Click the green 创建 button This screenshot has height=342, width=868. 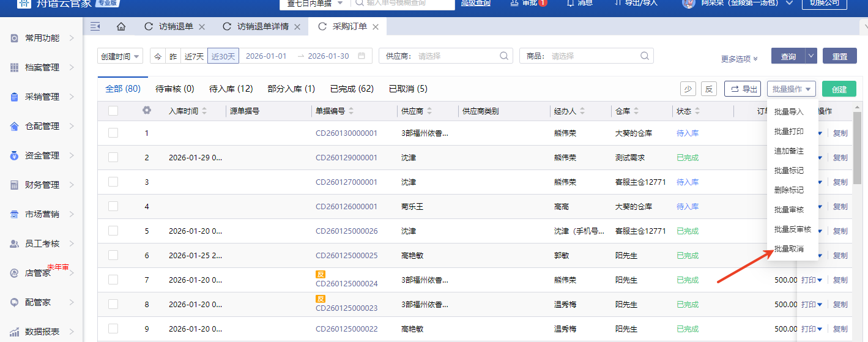[839, 89]
